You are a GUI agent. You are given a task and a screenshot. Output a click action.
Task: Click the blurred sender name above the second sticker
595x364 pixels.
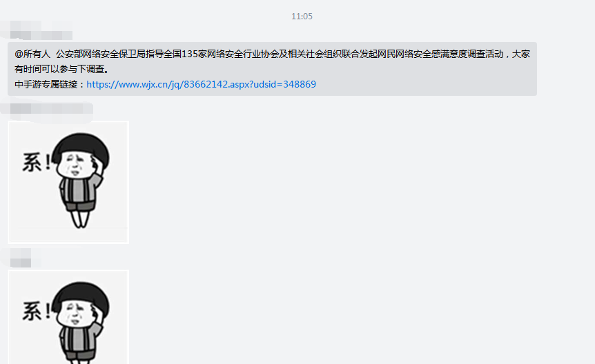pos(21,258)
